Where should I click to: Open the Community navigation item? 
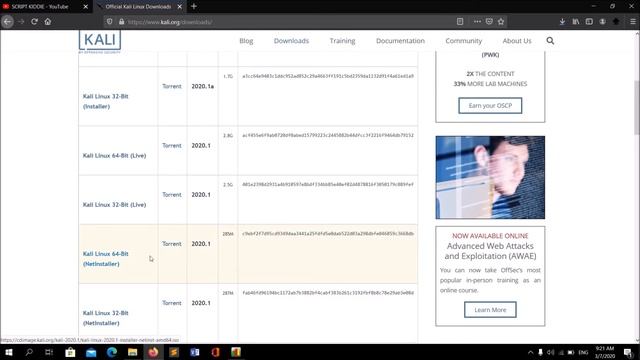464,41
